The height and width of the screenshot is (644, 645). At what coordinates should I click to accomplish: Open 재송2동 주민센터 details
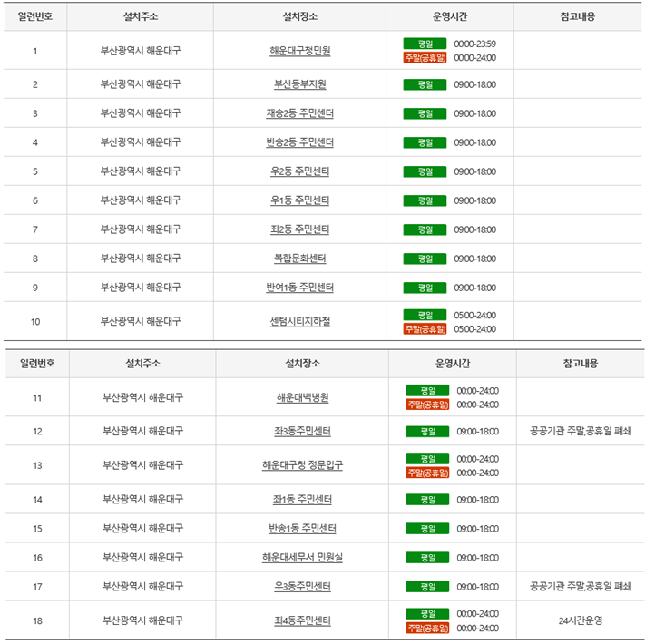point(299,113)
